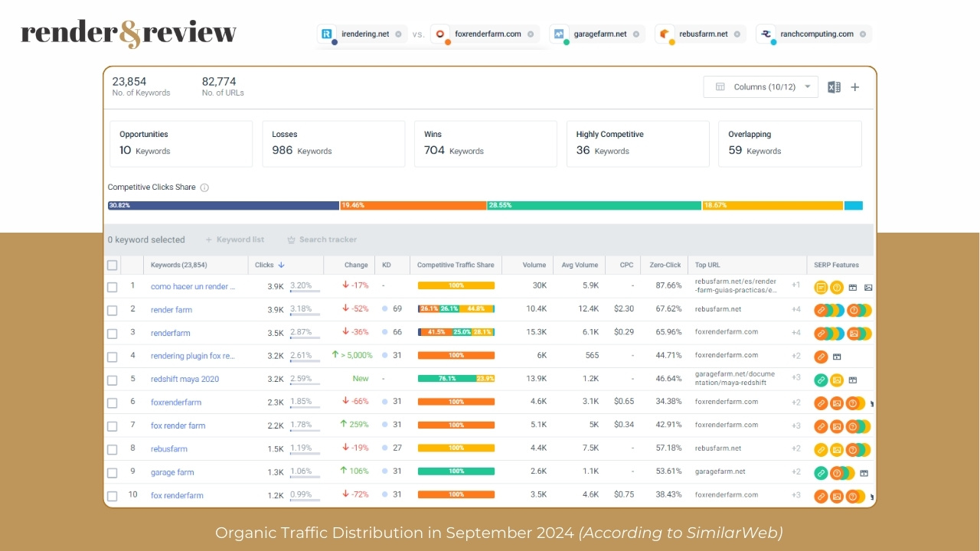Click the image pack icon in redshift maya row
This screenshot has height=551, width=980.
click(837, 380)
